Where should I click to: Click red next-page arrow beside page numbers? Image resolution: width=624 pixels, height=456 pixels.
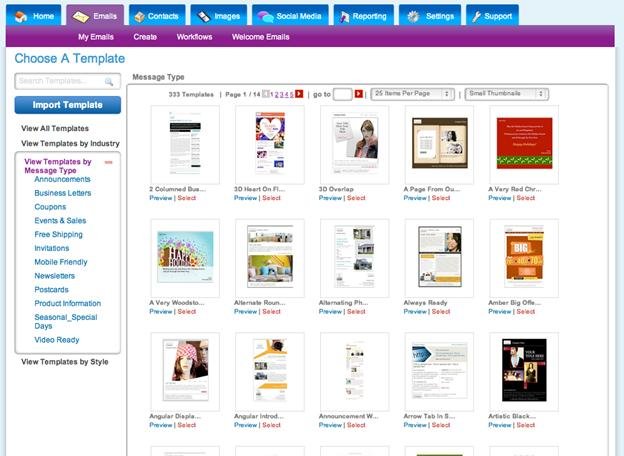tap(299, 94)
